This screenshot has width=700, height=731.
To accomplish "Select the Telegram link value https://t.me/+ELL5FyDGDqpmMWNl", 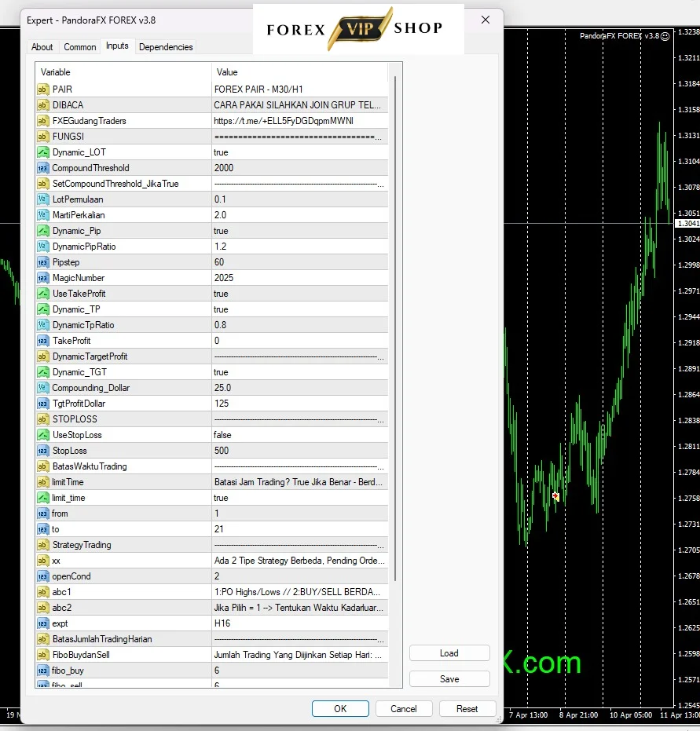I will [300, 121].
